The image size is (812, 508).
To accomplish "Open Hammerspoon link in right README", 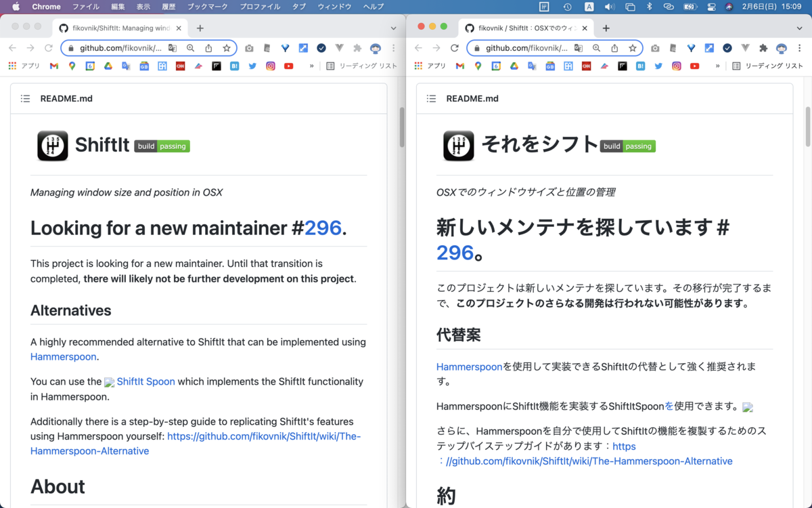I will pos(470,366).
